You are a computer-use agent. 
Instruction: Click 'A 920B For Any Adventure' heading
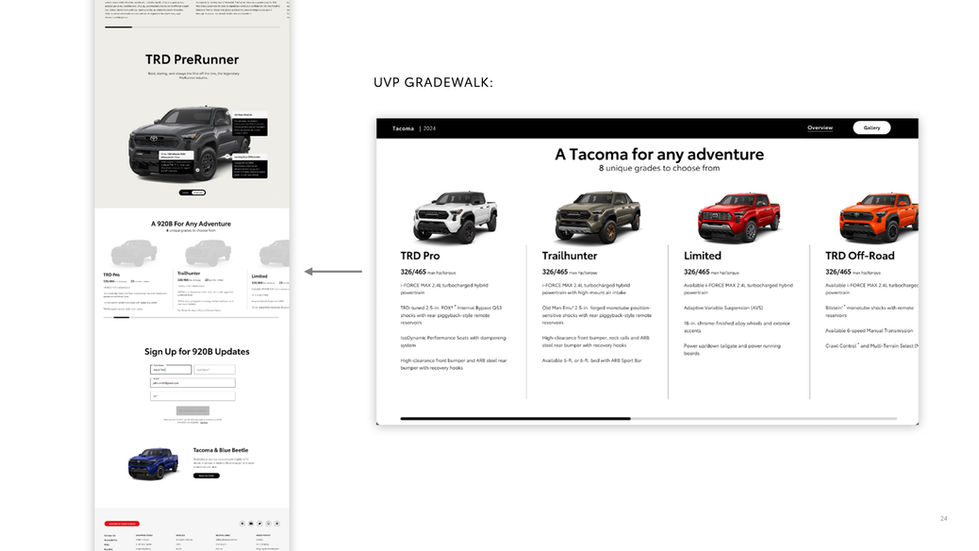coord(191,223)
